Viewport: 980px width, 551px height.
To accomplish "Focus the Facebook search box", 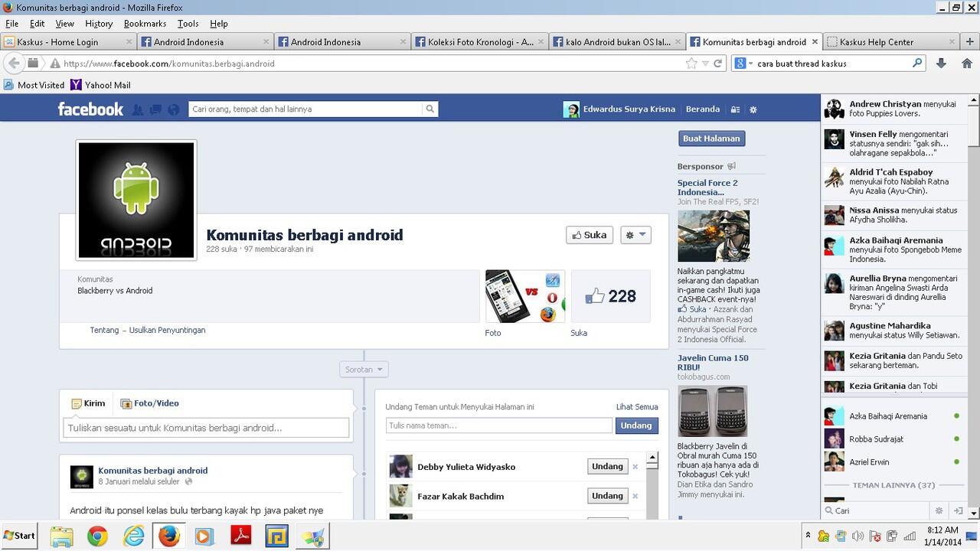I will tap(306, 109).
